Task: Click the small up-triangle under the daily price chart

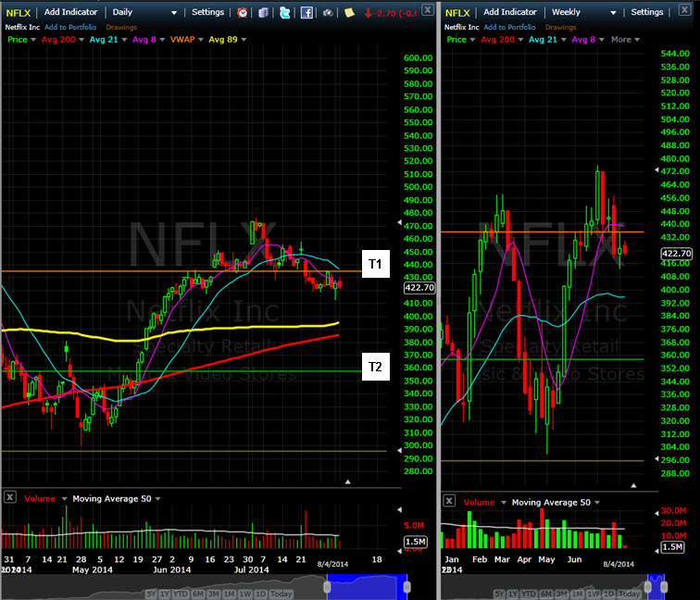Action: (x=348, y=481)
